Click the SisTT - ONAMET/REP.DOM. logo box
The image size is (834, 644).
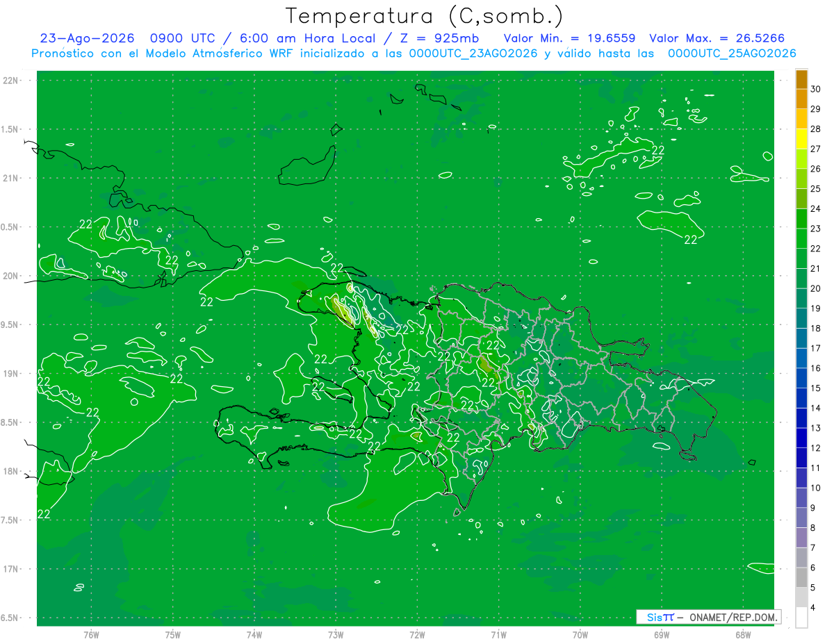708,617
